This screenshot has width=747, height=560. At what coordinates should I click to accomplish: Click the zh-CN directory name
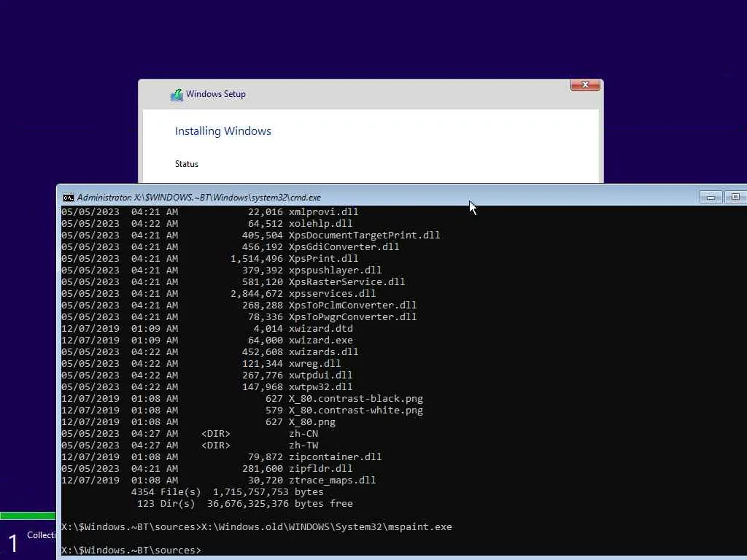pos(303,433)
